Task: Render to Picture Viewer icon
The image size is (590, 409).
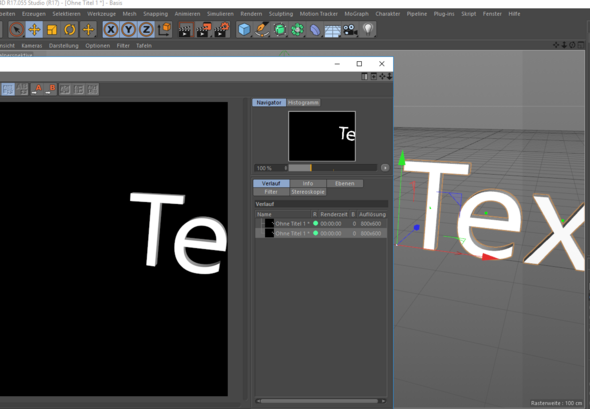Action: 204,30
